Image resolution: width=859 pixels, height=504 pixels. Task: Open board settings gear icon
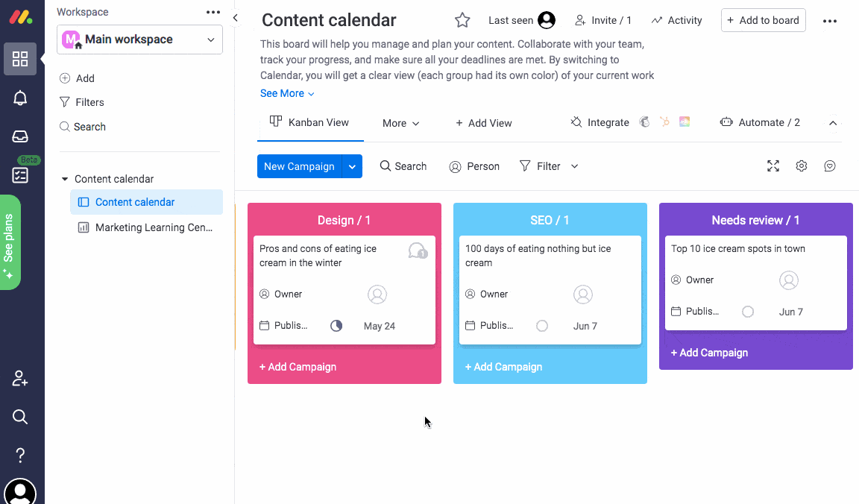[802, 166]
